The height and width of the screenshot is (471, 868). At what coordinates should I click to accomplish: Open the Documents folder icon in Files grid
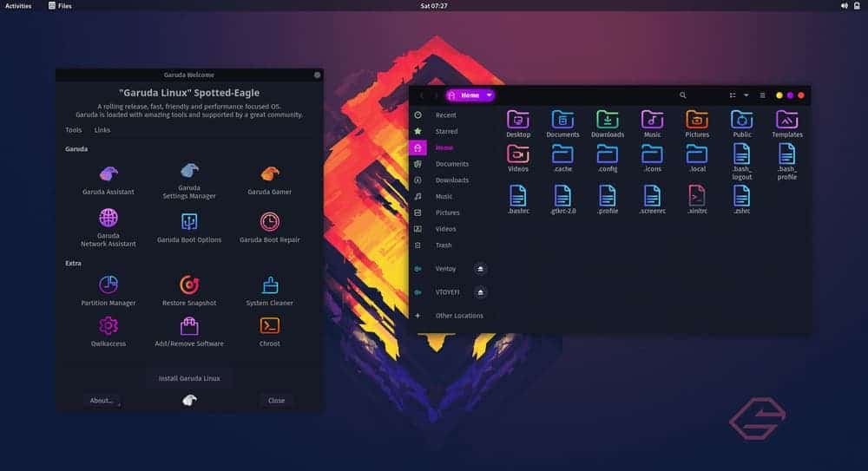point(562,123)
